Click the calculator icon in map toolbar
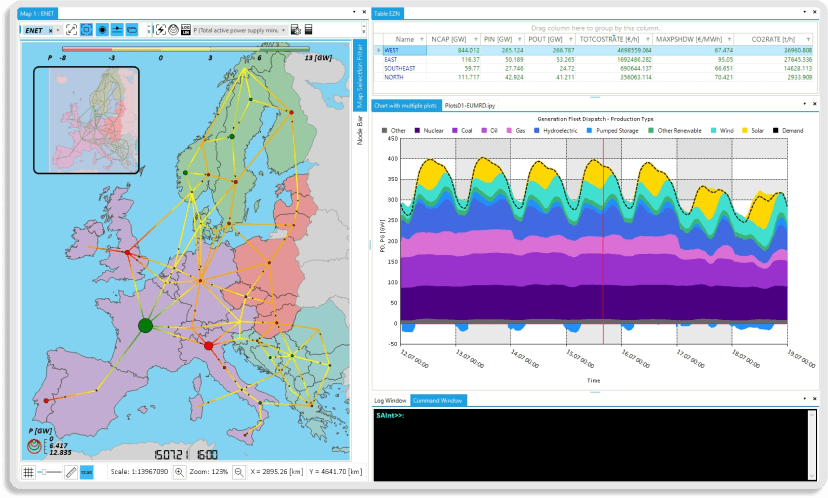This screenshot has width=828, height=498. [308, 30]
